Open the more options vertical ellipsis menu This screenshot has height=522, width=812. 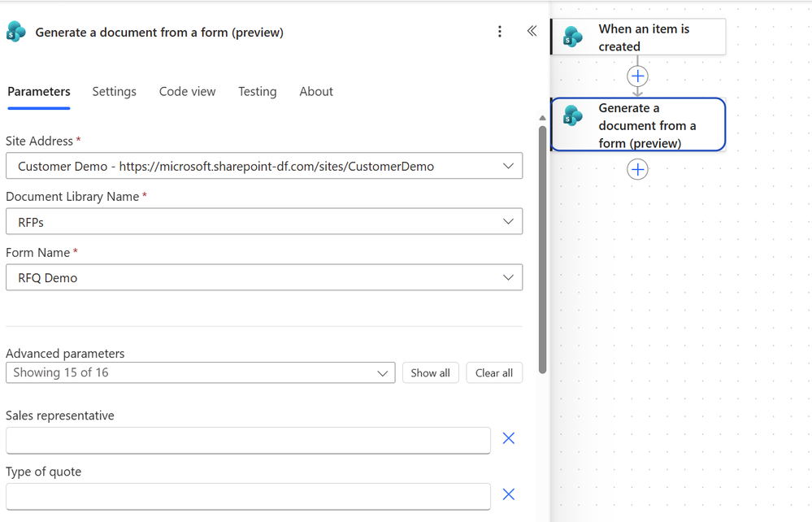(500, 32)
